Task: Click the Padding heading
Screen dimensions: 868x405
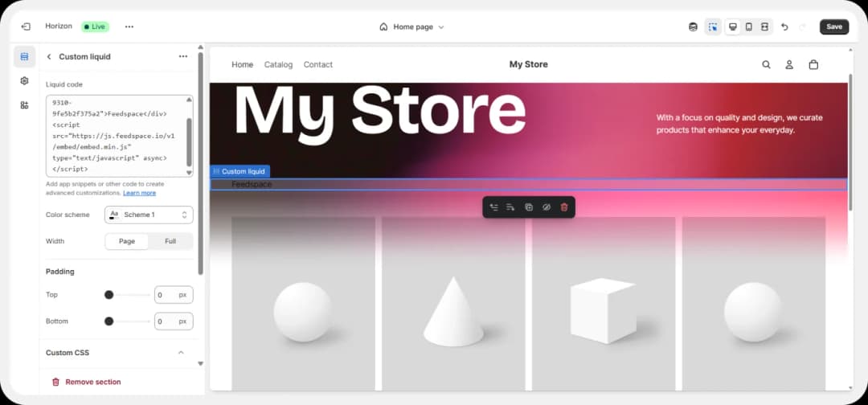Action: click(x=59, y=272)
